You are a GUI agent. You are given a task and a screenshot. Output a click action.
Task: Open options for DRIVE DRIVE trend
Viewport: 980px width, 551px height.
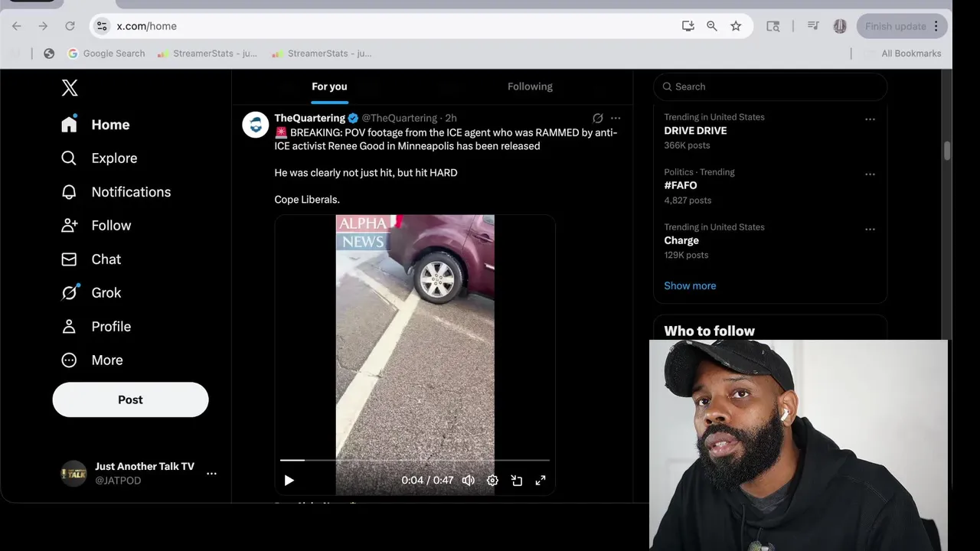[870, 119]
